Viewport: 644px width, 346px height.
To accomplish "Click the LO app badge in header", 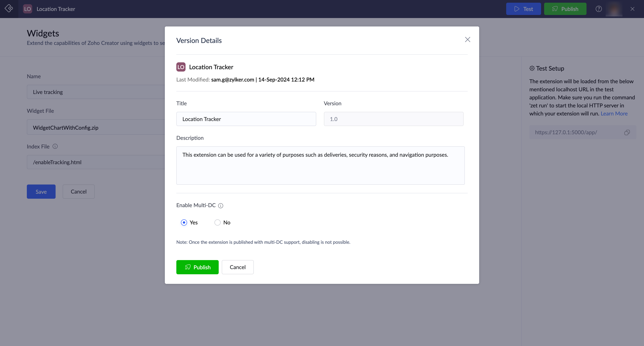I will pyautogui.click(x=27, y=9).
